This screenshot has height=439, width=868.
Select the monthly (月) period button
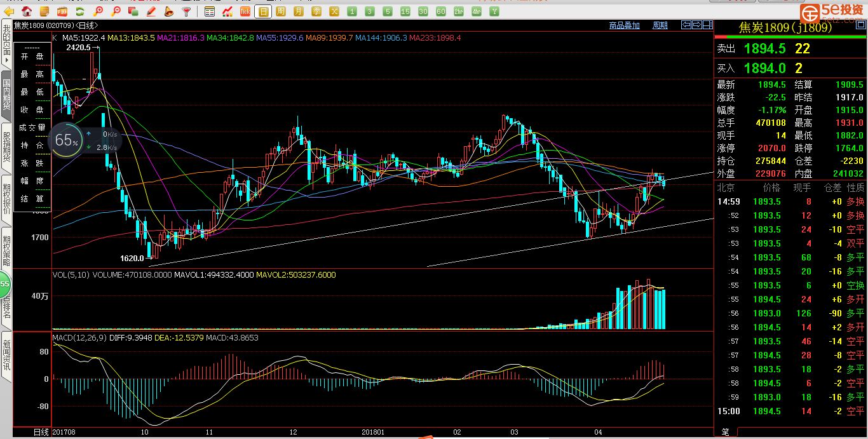pos(299,11)
